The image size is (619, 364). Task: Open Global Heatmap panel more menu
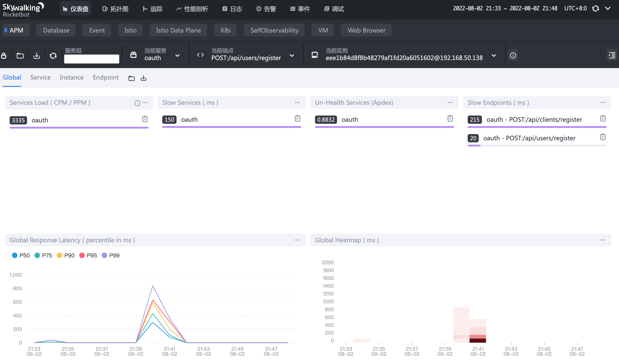coord(603,240)
